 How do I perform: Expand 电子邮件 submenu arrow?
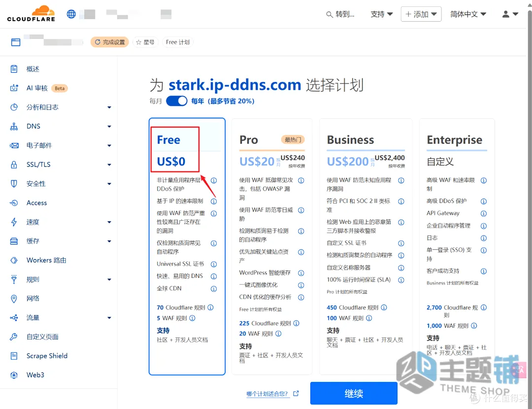[x=109, y=145]
